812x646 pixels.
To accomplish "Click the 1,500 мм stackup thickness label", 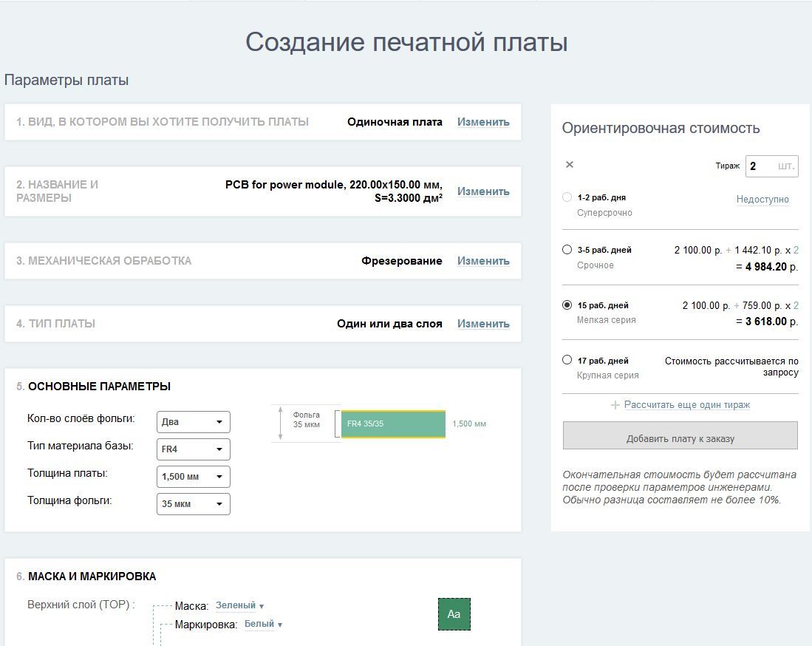I will [469, 424].
